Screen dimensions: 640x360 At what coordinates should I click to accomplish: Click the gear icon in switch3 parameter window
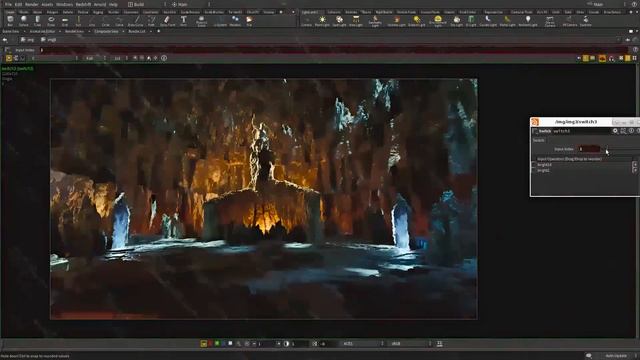coord(615,131)
